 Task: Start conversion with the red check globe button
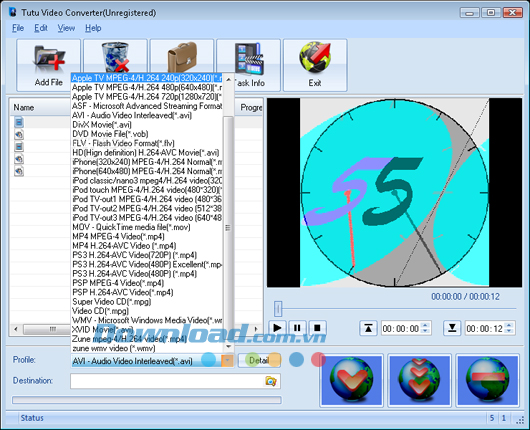[352, 380]
